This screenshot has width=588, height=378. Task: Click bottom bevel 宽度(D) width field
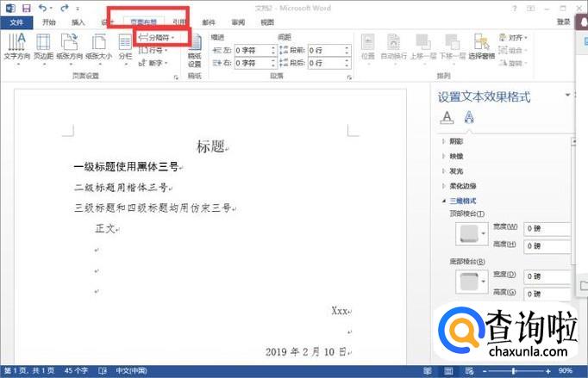click(x=547, y=276)
